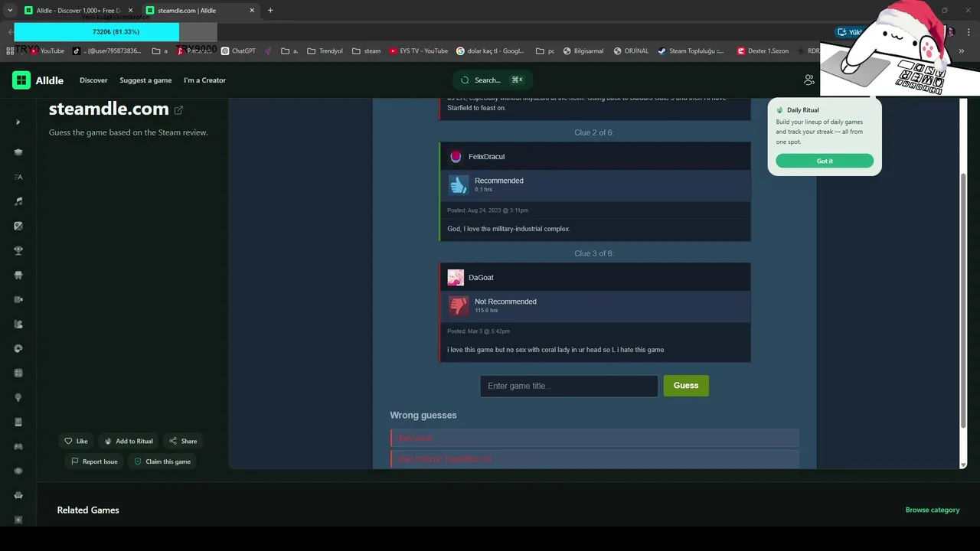The height and width of the screenshot is (551, 980).
Task: Open the trophy category icon in sidebar
Action: tap(18, 250)
